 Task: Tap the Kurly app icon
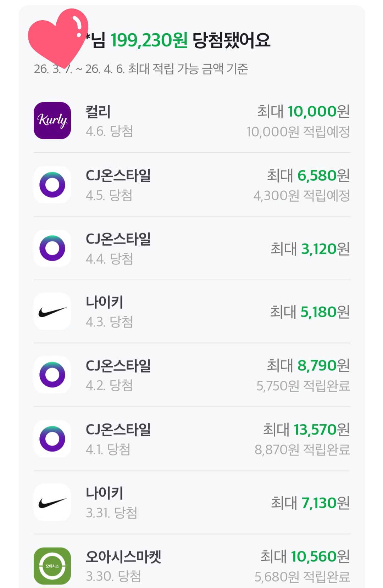point(52,121)
